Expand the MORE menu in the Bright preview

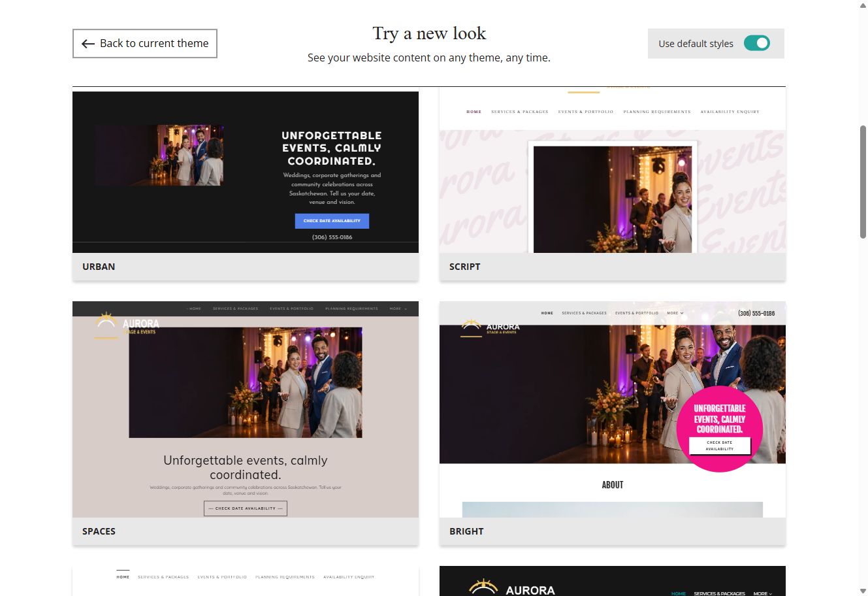[x=675, y=313]
